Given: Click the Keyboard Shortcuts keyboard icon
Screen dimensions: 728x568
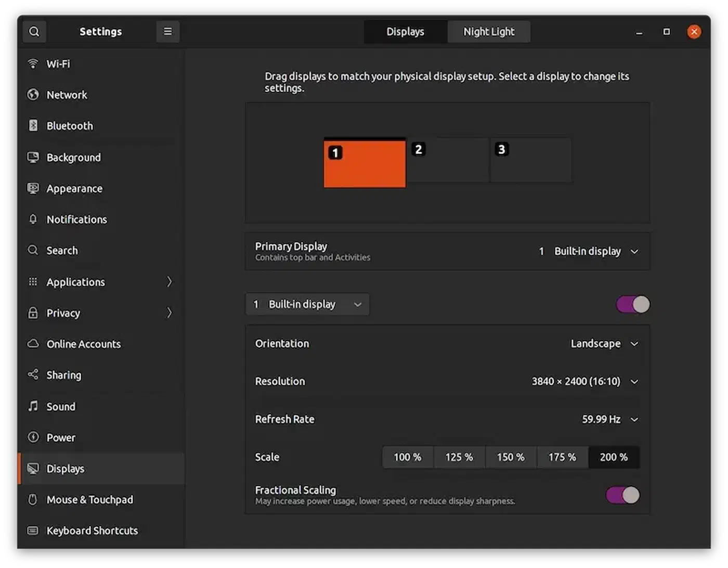Looking at the screenshot, I should [x=33, y=531].
